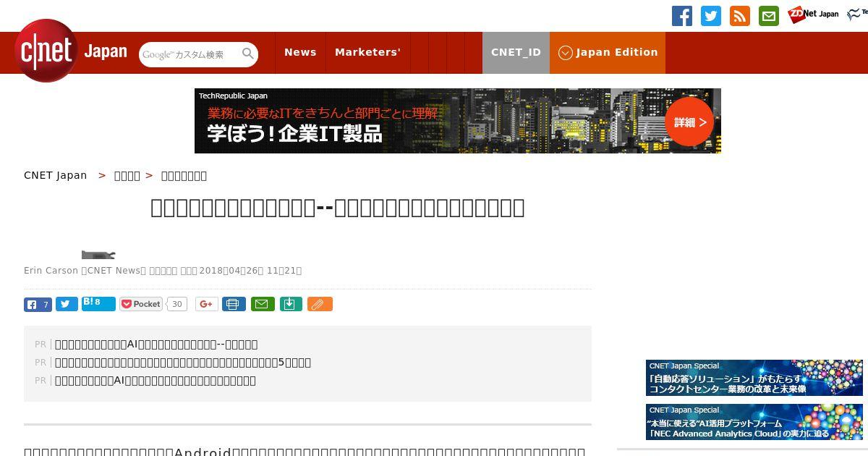Open the News navigation menu
Screen dimensions: 868x456
pyautogui.click(x=300, y=52)
